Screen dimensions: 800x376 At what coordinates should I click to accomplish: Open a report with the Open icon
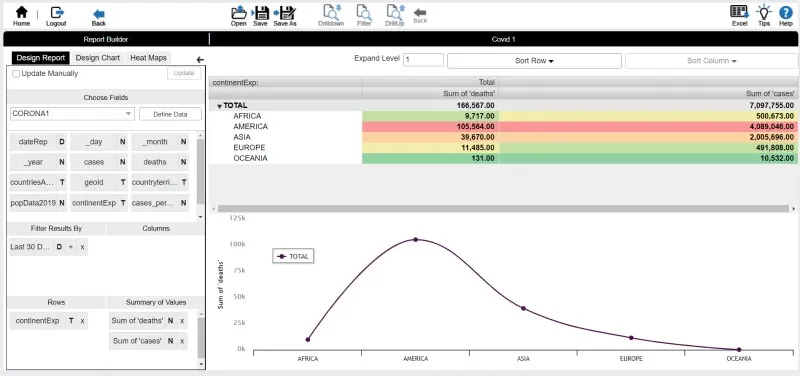click(238, 13)
